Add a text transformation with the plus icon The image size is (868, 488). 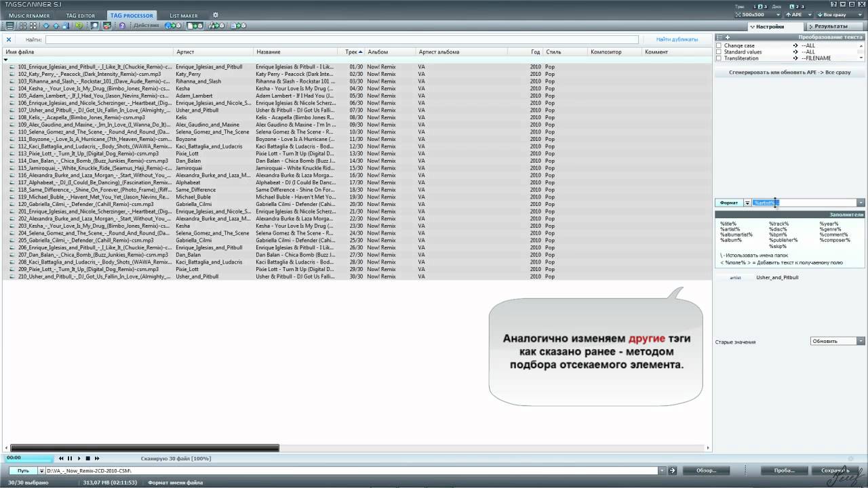coord(727,37)
